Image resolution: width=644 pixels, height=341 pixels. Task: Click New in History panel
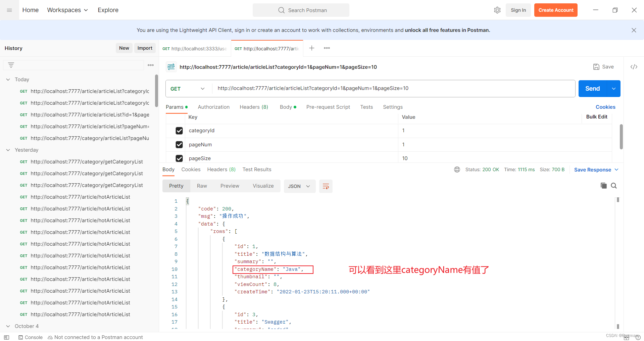(124, 48)
